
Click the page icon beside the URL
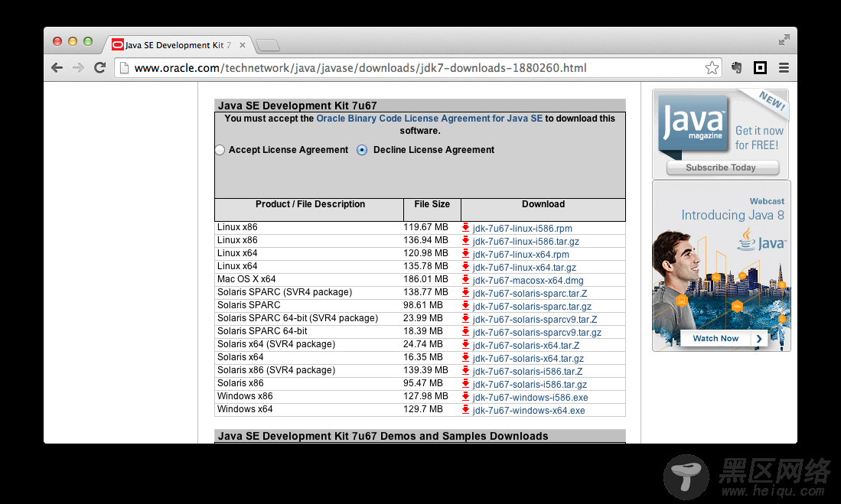pyautogui.click(x=124, y=67)
